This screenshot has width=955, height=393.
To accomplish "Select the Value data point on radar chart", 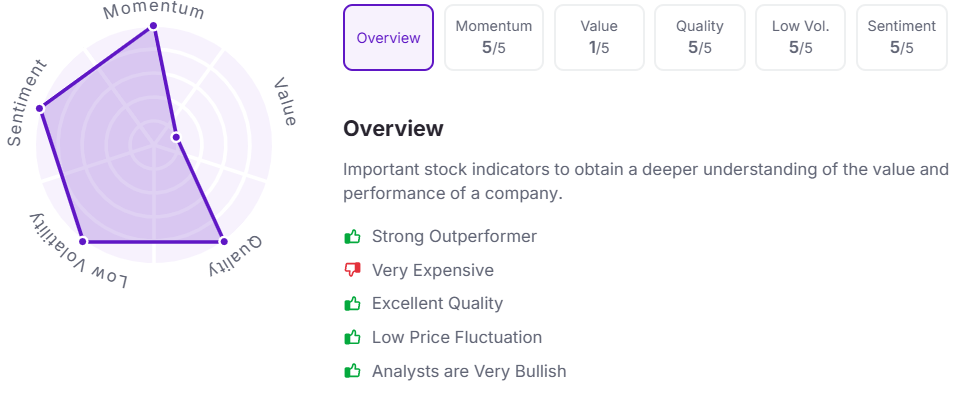I will (x=175, y=136).
